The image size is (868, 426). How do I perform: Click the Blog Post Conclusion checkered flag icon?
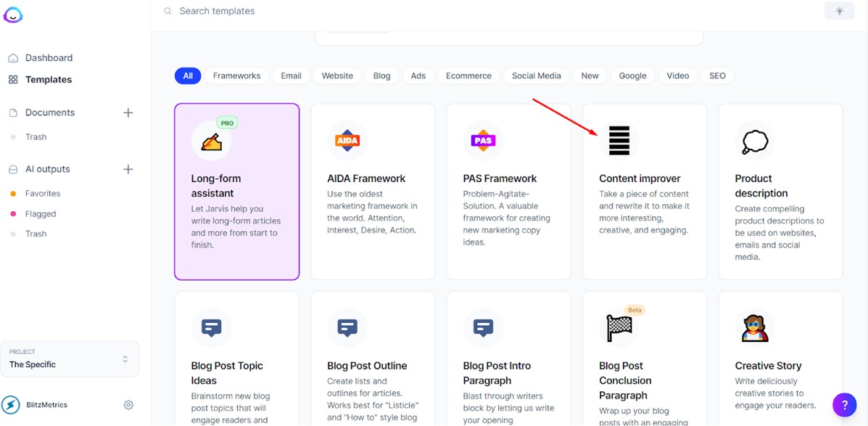pyautogui.click(x=619, y=328)
